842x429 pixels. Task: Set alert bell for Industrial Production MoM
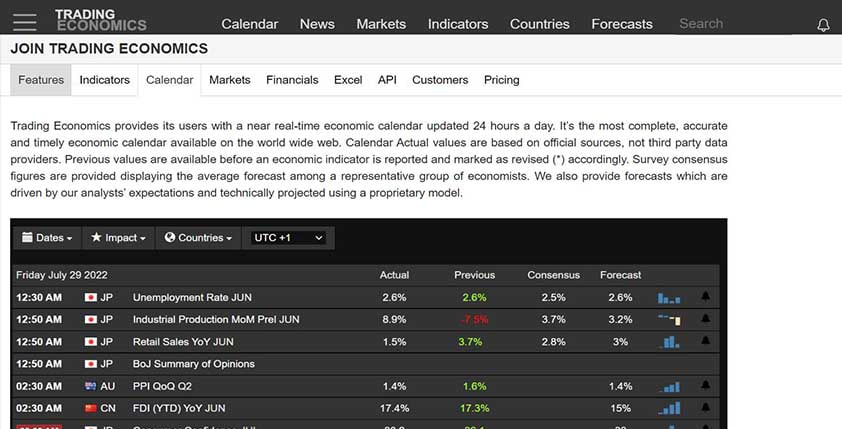706,319
